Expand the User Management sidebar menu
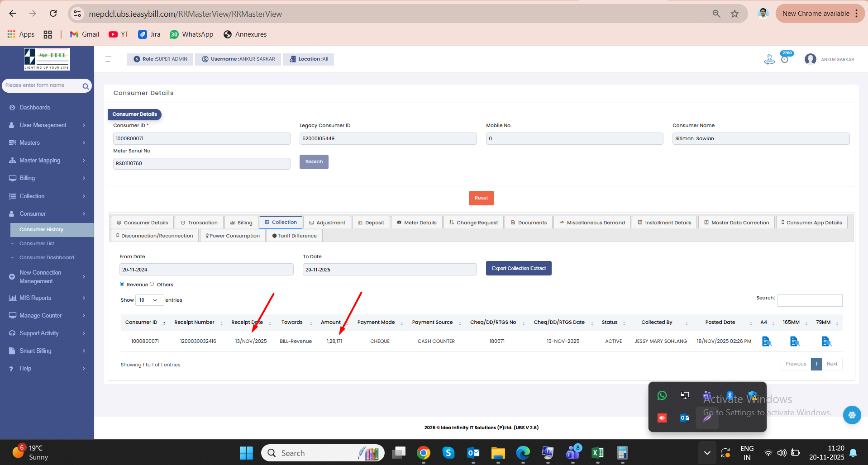This screenshot has width=868, height=465. (x=47, y=125)
